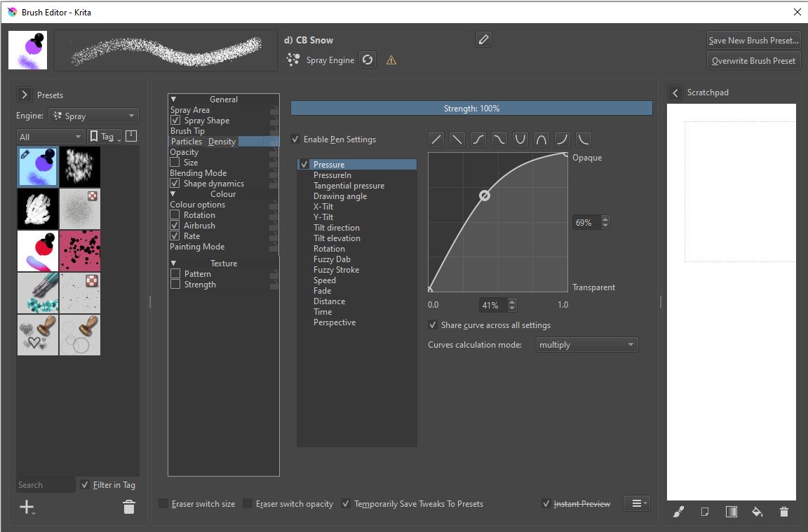Select the Brush Tip setting

coord(187,131)
